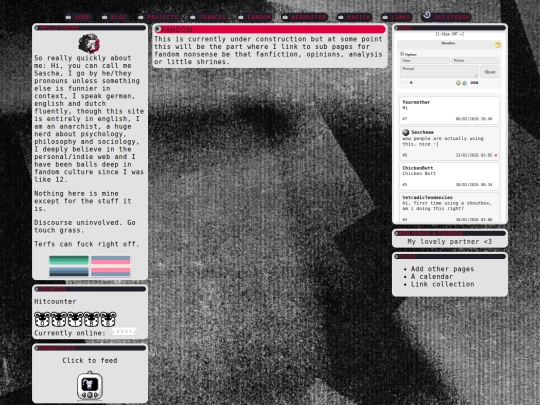Toggle the shoutbox Options radio
This screenshot has width=540, height=405.
402,54
